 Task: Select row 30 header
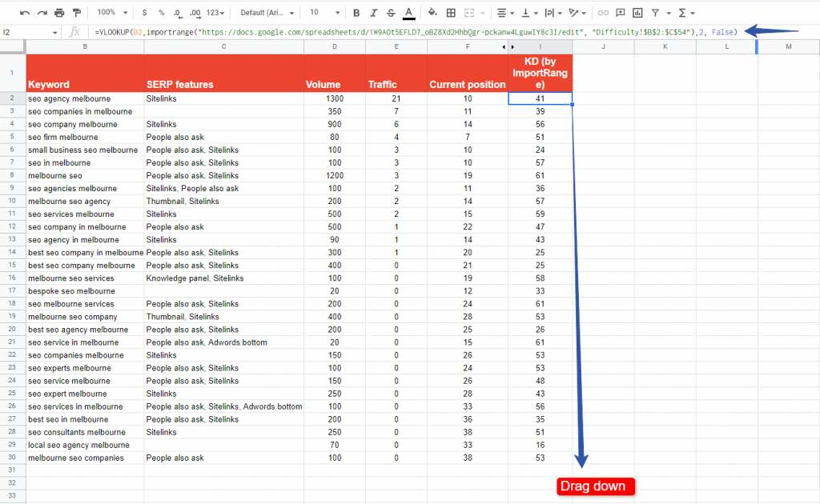12,458
